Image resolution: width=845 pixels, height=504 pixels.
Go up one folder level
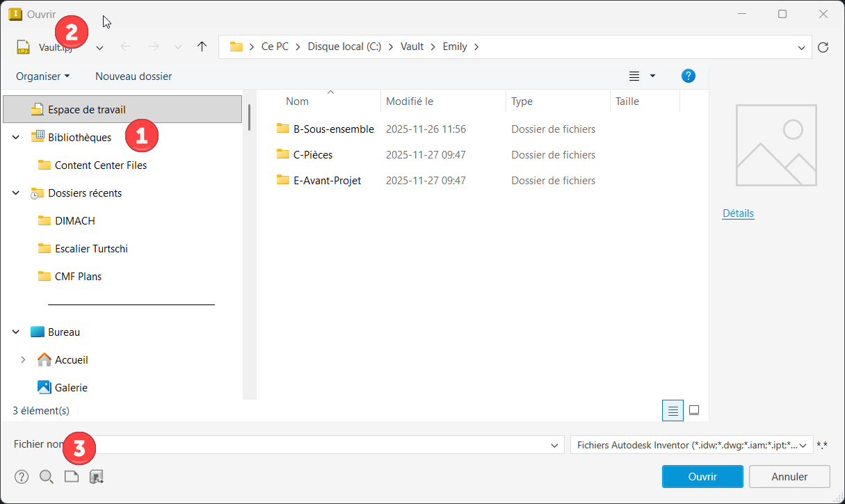(x=202, y=47)
